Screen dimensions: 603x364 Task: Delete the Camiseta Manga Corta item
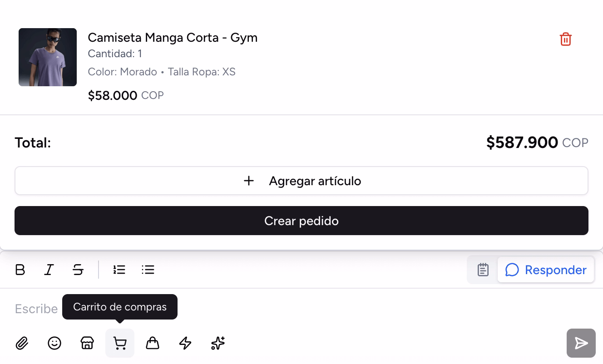tap(565, 39)
